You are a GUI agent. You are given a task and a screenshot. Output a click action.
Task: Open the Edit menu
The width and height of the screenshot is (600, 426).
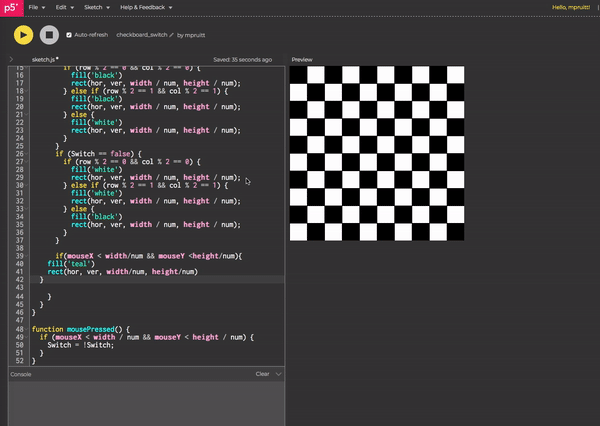tap(65, 7)
